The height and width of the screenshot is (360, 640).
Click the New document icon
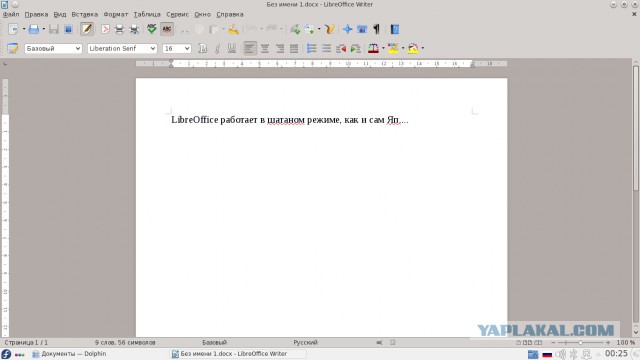click(x=13, y=29)
